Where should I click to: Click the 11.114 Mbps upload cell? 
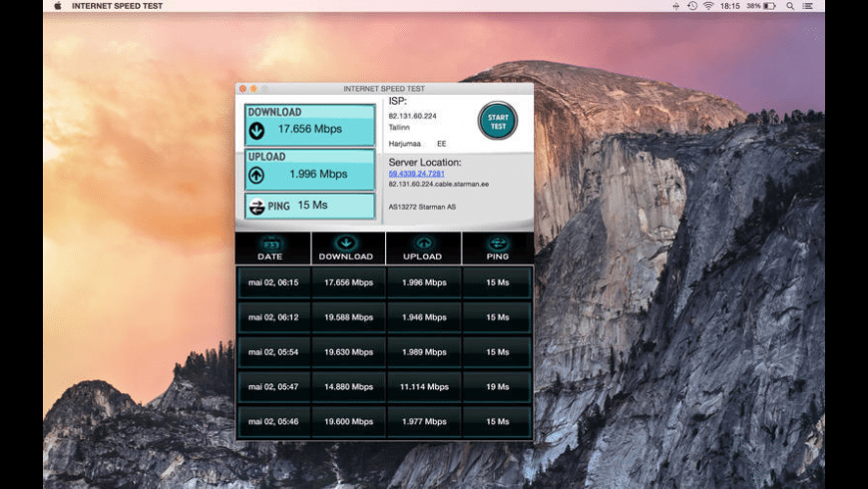click(x=424, y=387)
